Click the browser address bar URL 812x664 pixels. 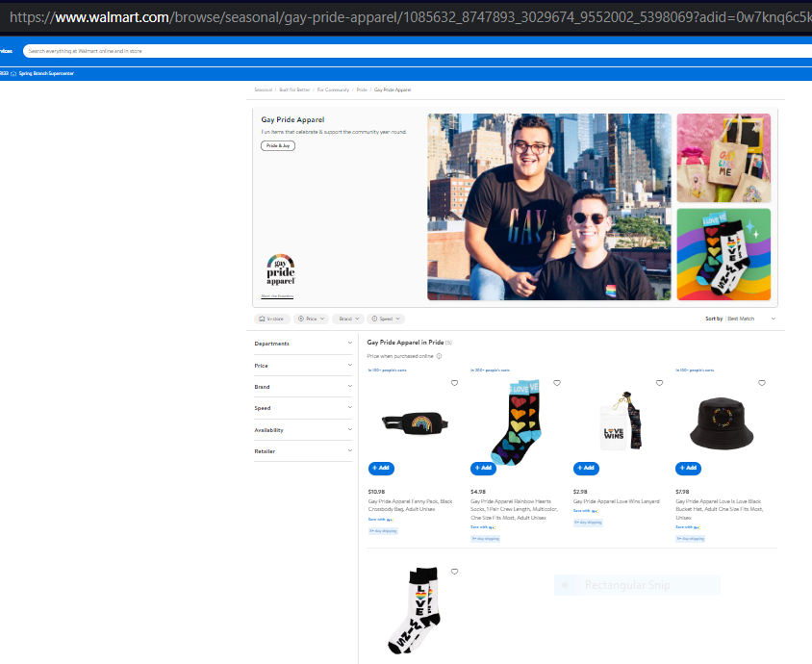[x=409, y=17]
